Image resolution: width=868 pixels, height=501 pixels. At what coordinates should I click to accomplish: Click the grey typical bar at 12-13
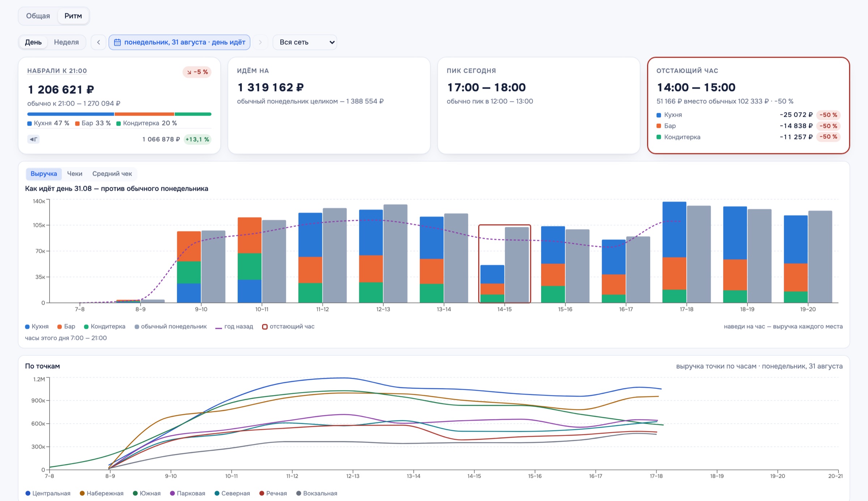(x=395, y=253)
